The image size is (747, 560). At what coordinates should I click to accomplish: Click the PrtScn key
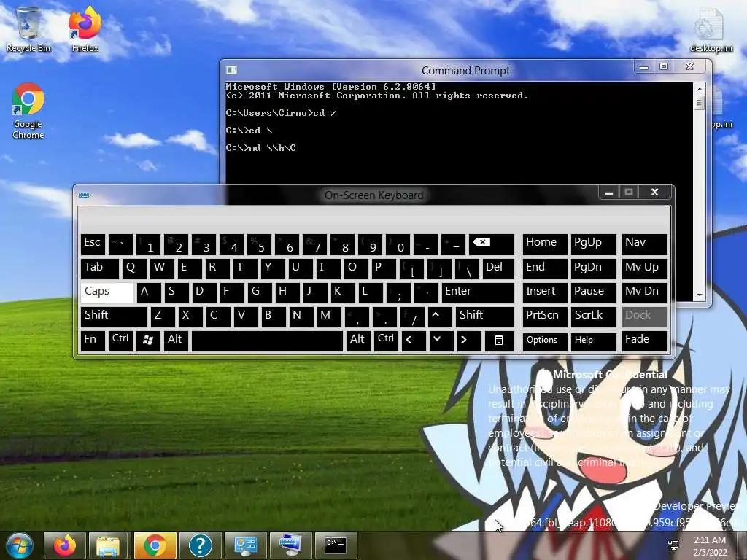click(545, 316)
